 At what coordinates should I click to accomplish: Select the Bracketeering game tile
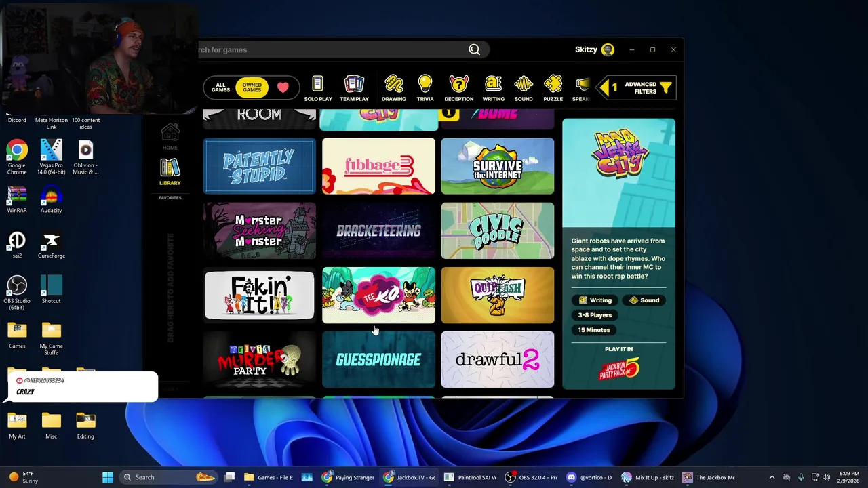tap(378, 230)
